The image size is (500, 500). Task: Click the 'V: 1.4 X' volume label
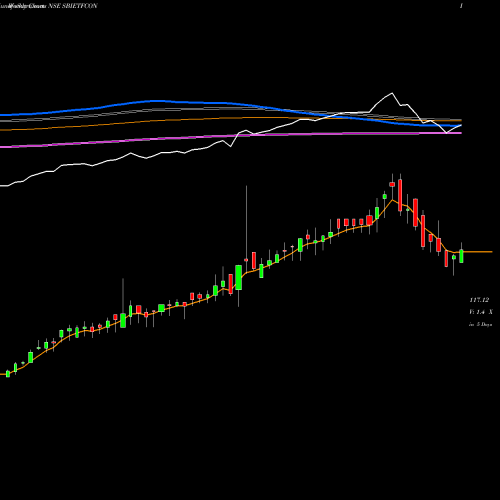tap(481, 312)
